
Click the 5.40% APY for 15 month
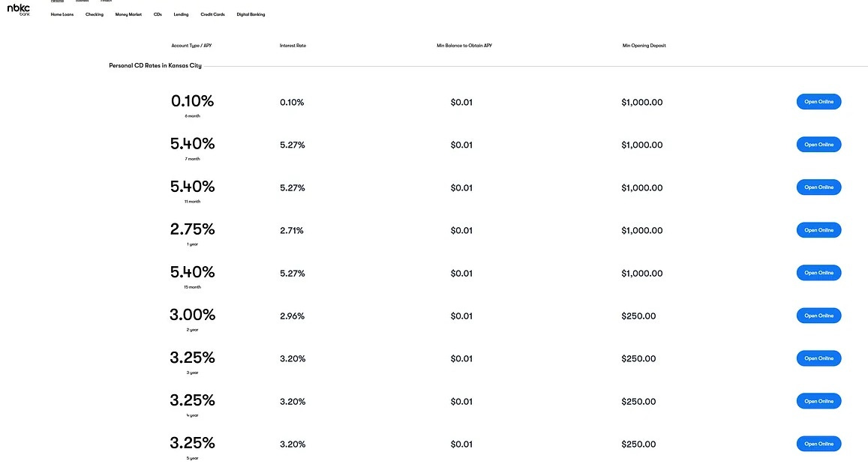pos(192,271)
